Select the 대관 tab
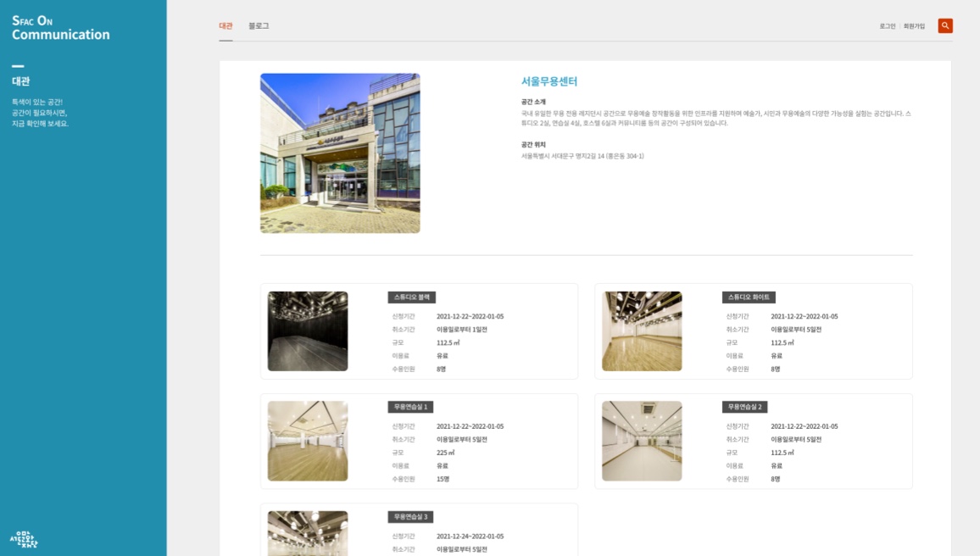The image size is (980, 556). point(226,25)
